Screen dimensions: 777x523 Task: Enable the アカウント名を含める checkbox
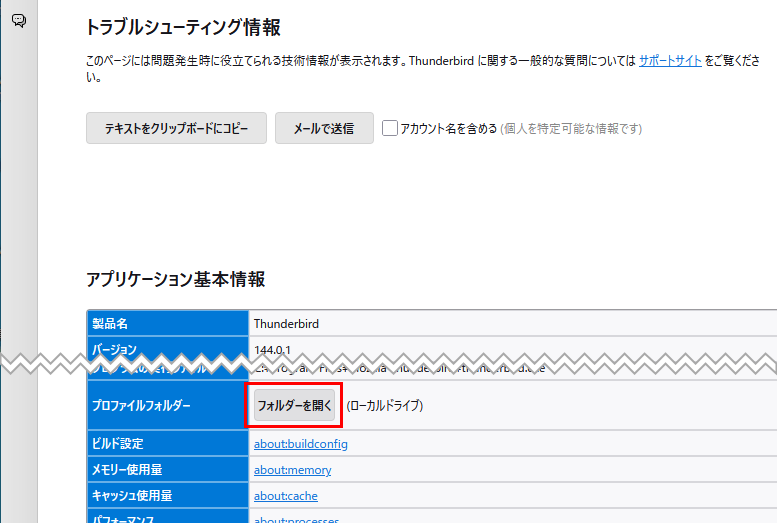tap(391, 128)
